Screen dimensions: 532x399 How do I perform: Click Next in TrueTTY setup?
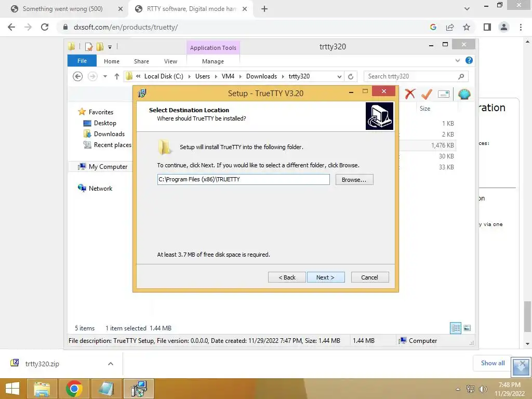click(326, 277)
